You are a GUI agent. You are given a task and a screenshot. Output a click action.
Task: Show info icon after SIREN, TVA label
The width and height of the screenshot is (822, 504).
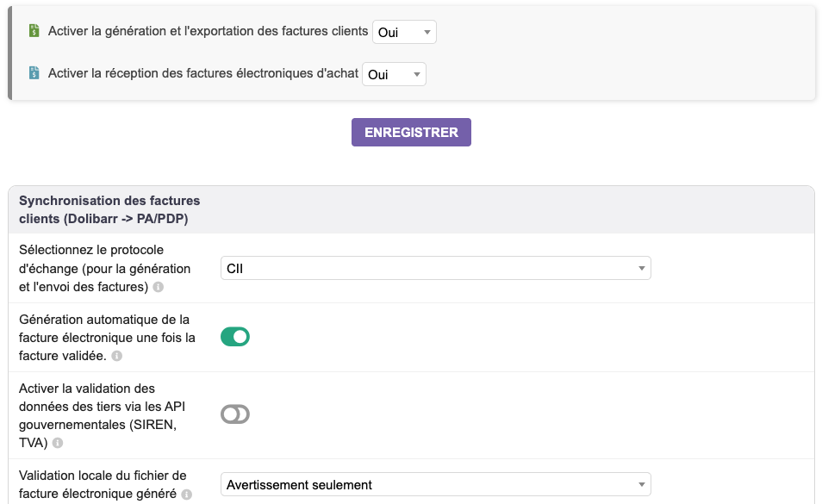coord(58,443)
